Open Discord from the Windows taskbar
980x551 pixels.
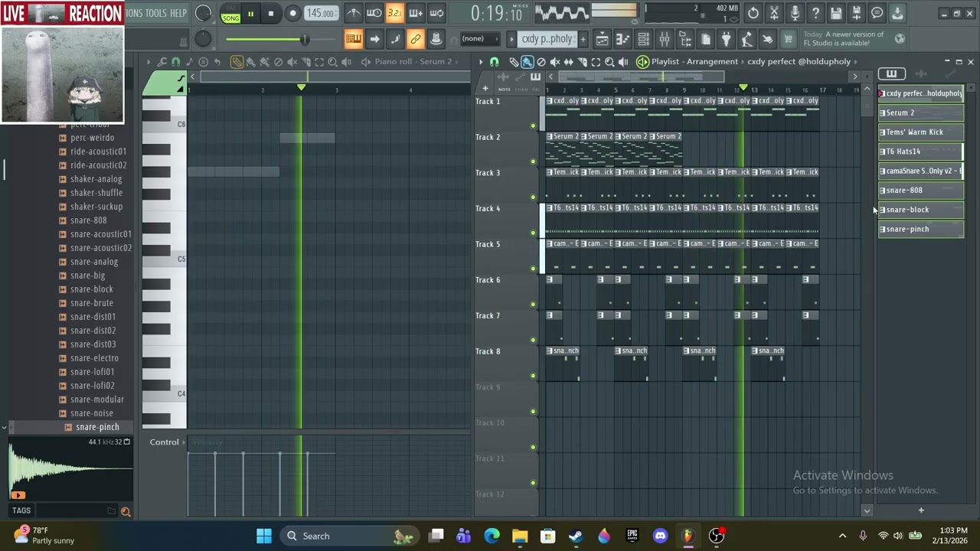pyautogui.click(x=660, y=536)
